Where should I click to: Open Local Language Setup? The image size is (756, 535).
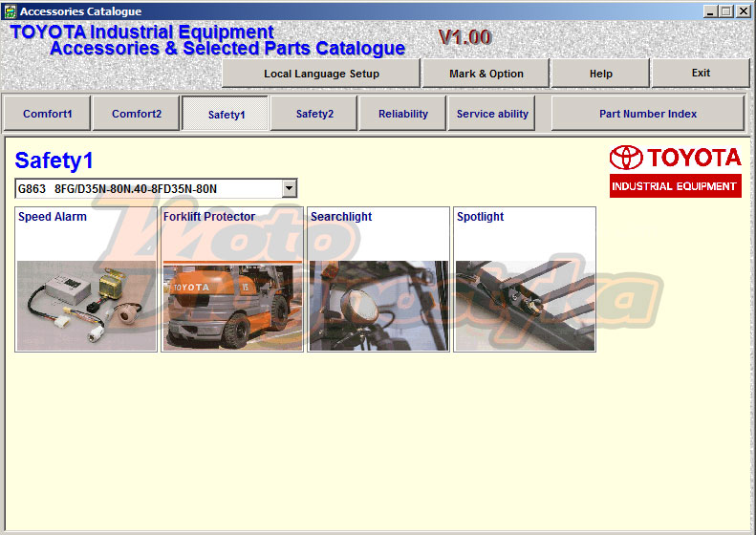[x=321, y=74]
